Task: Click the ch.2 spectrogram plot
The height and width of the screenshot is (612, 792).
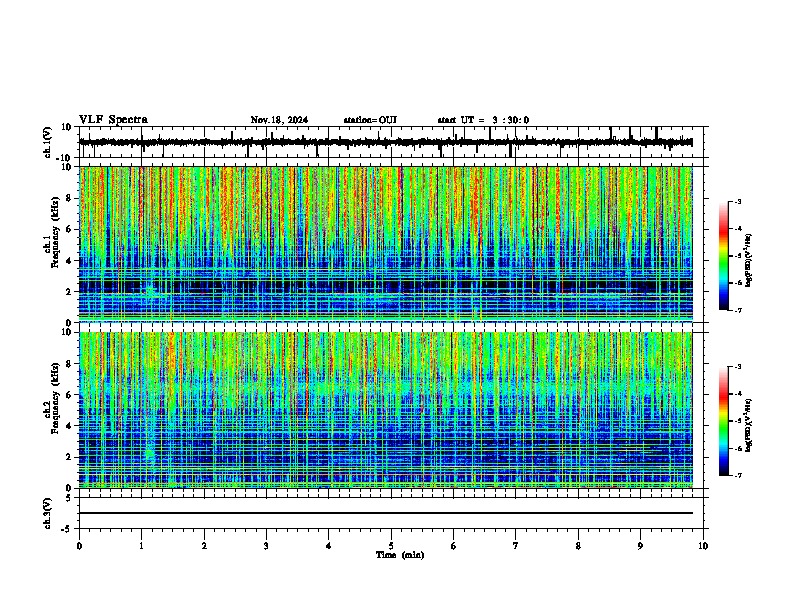Action: click(x=385, y=410)
